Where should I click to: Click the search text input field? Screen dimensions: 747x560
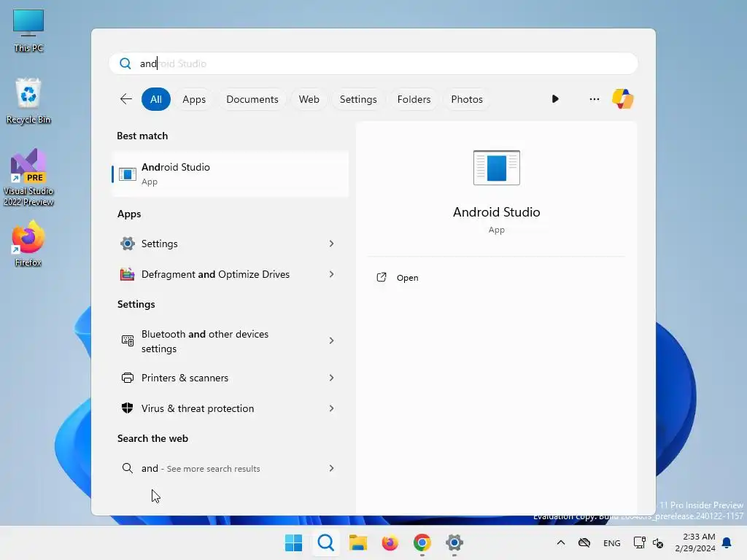click(x=373, y=63)
